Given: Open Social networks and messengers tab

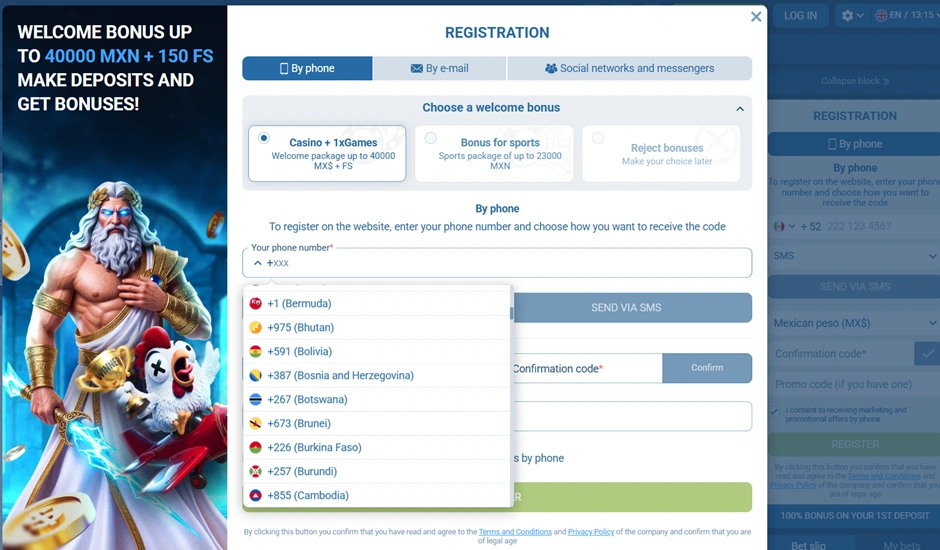Looking at the screenshot, I should coord(629,68).
